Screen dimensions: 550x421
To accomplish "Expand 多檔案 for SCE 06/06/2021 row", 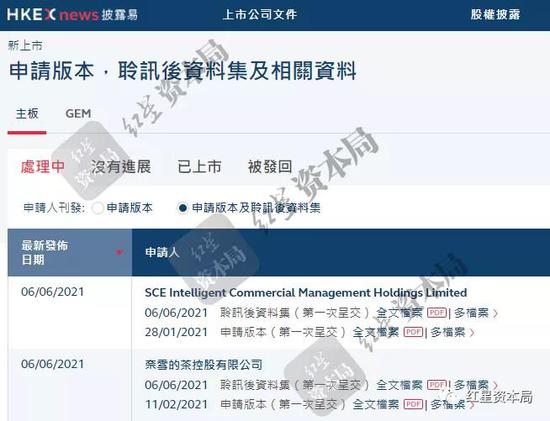I will (476, 313).
